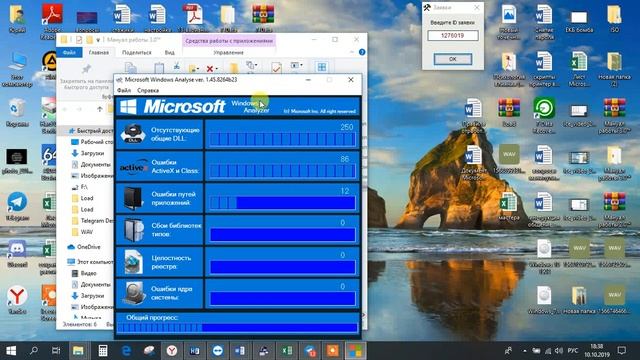The image size is (640, 360).
Task: Select 'OneDrive' in Explorer tree
Action: click(84, 247)
